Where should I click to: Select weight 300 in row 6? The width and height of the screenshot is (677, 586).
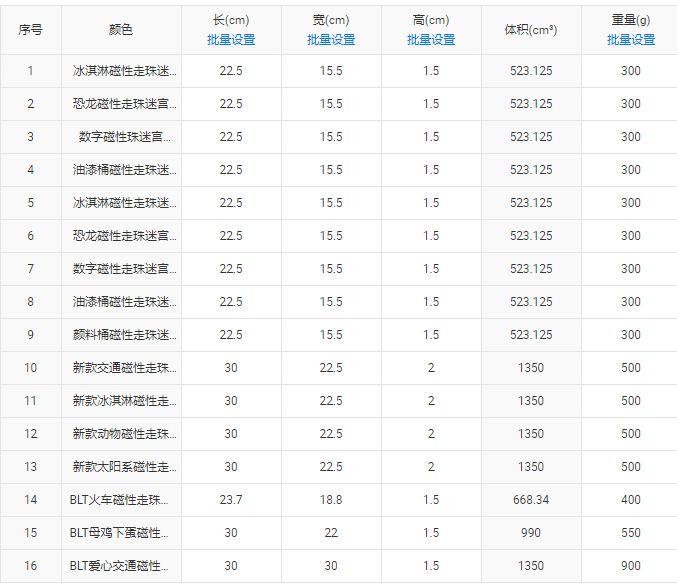[x=631, y=236]
